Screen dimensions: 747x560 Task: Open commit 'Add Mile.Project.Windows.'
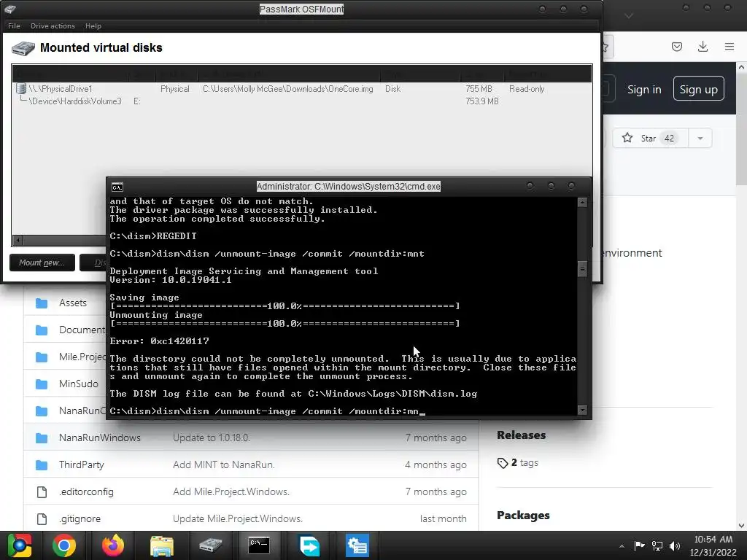tap(231, 492)
